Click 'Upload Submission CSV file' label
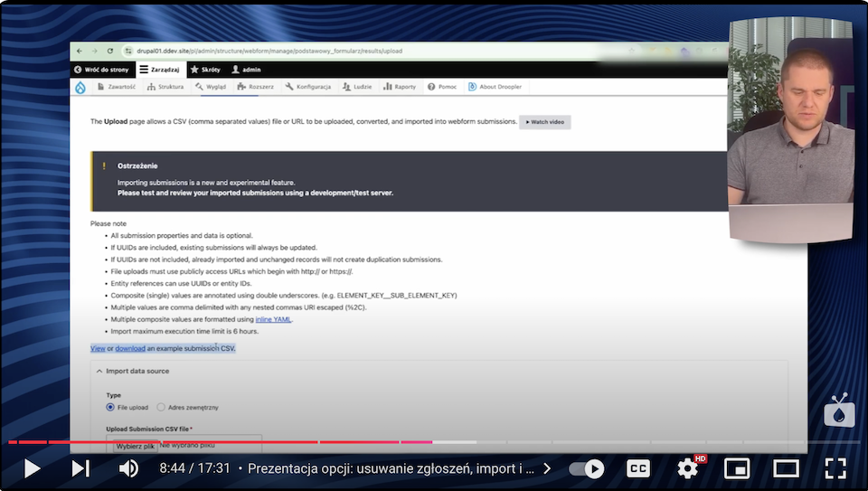The width and height of the screenshot is (868, 491). (x=149, y=429)
